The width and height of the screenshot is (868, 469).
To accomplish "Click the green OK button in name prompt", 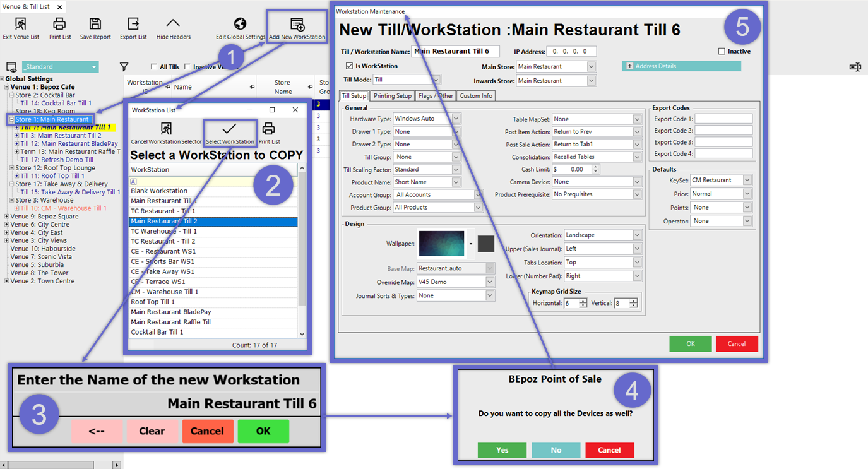I will click(x=263, y=431).
